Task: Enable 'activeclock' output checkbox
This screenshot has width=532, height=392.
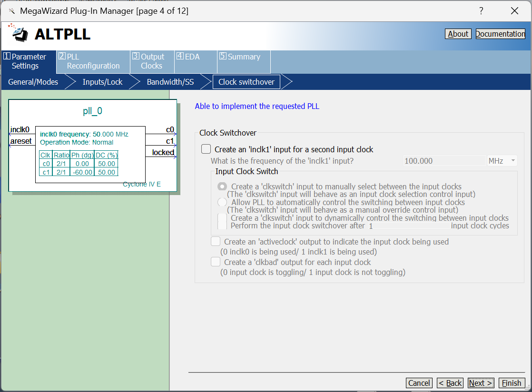Action: 216,242
